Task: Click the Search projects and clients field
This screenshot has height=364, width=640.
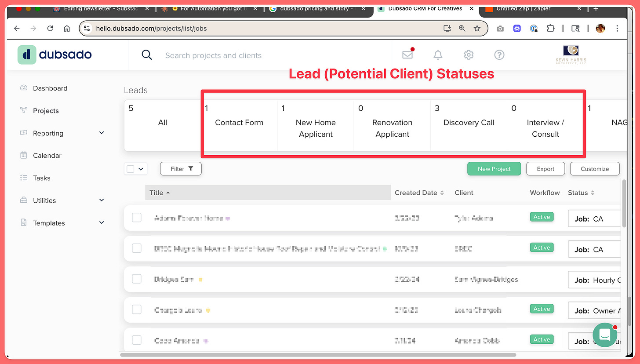Action: (x=213, y=55)
